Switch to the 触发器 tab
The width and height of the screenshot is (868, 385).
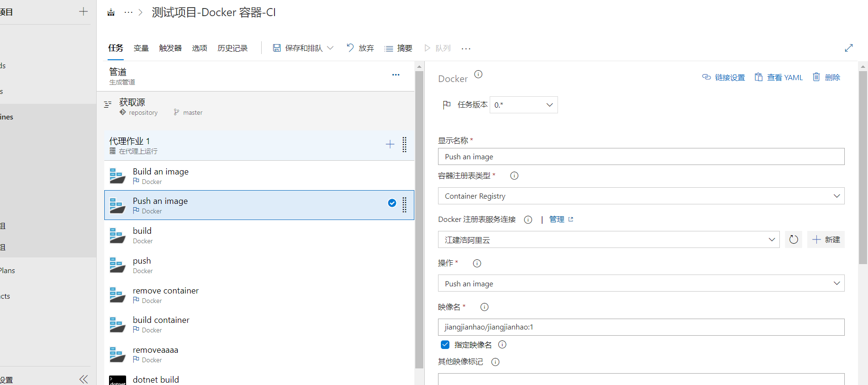pos(171,48)
